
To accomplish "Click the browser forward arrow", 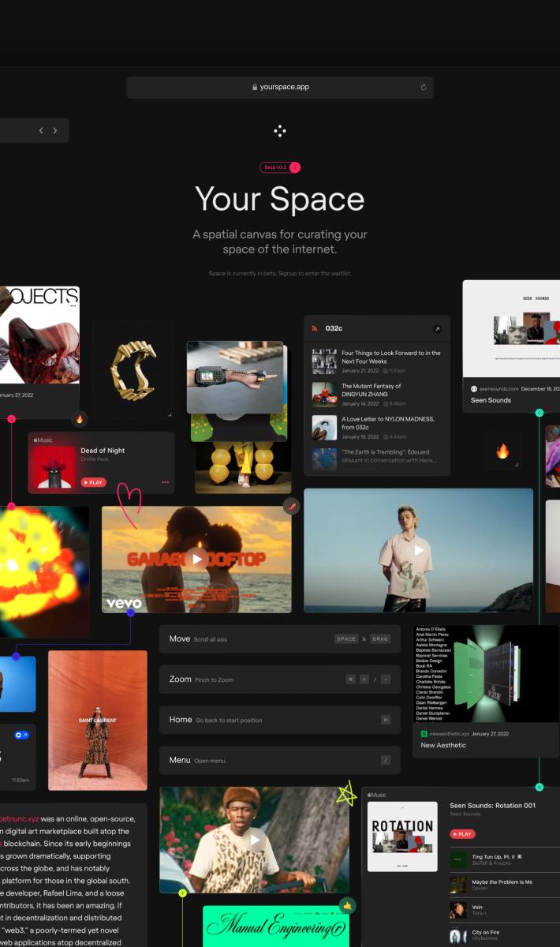I will [55, 131].
